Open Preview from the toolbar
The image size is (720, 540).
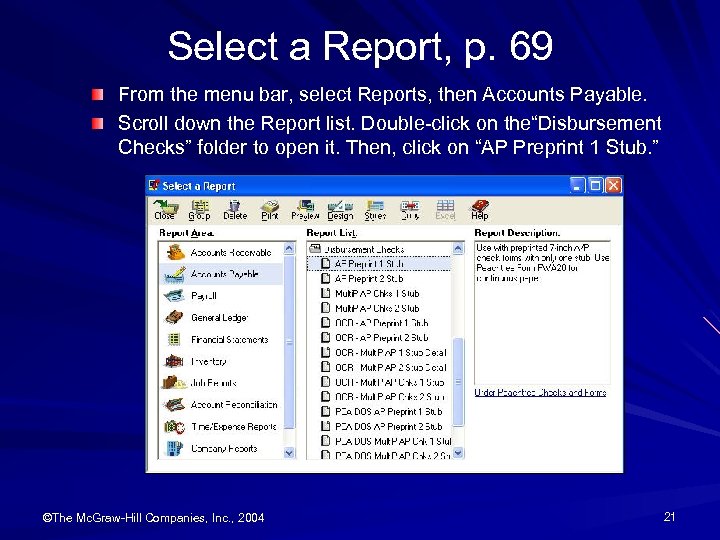coord(305,210)
